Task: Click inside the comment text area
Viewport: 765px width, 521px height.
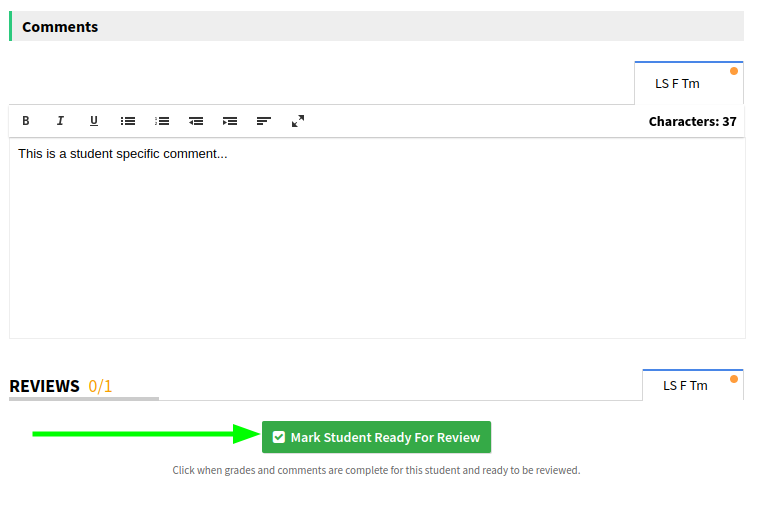Action: (x=377, y=240)
